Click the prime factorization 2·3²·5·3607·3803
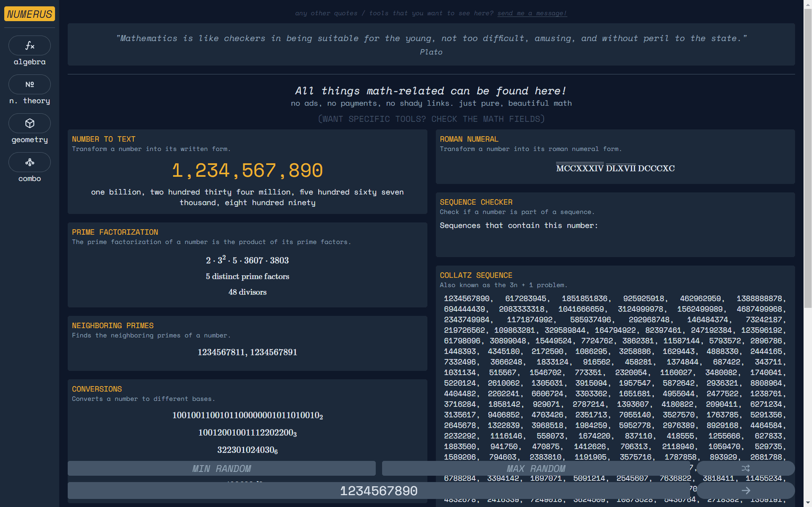 pos(248,260)
